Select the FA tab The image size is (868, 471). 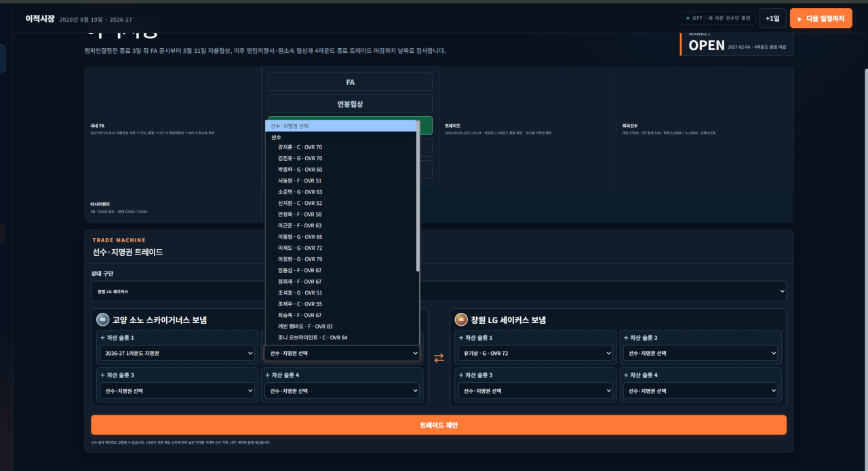click(x=350, y=82)
